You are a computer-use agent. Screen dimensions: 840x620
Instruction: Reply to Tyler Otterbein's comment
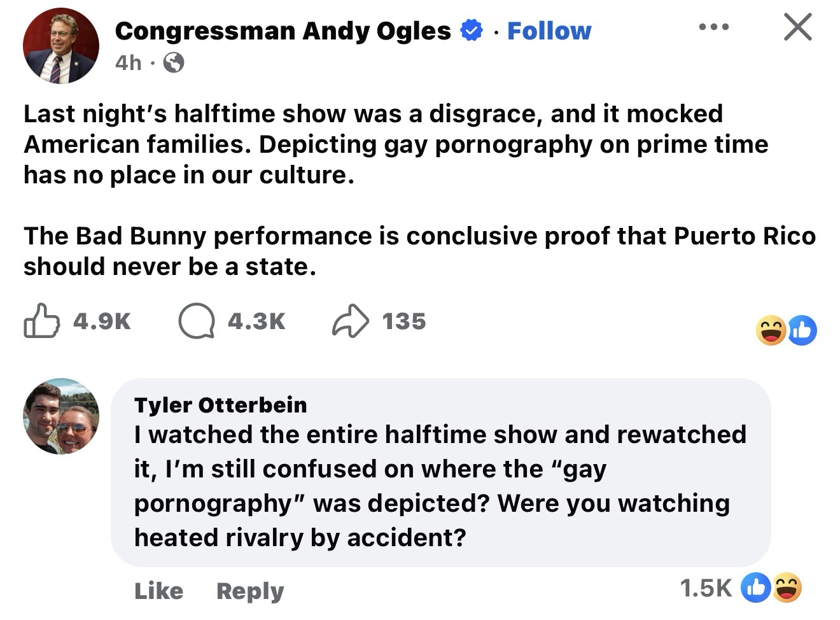pos(250,591)
